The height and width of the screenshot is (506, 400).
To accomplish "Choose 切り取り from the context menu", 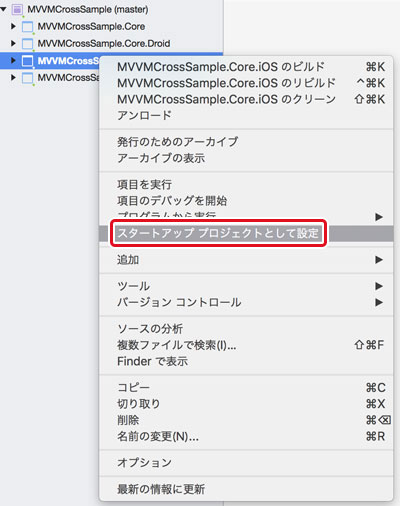I will pos(246,404).
